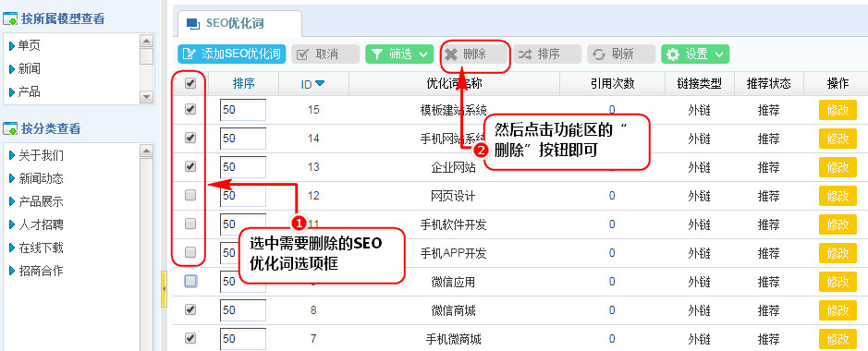
Task: Click the 添加SEO优化词 button
Action: click(x=231, y=54)
